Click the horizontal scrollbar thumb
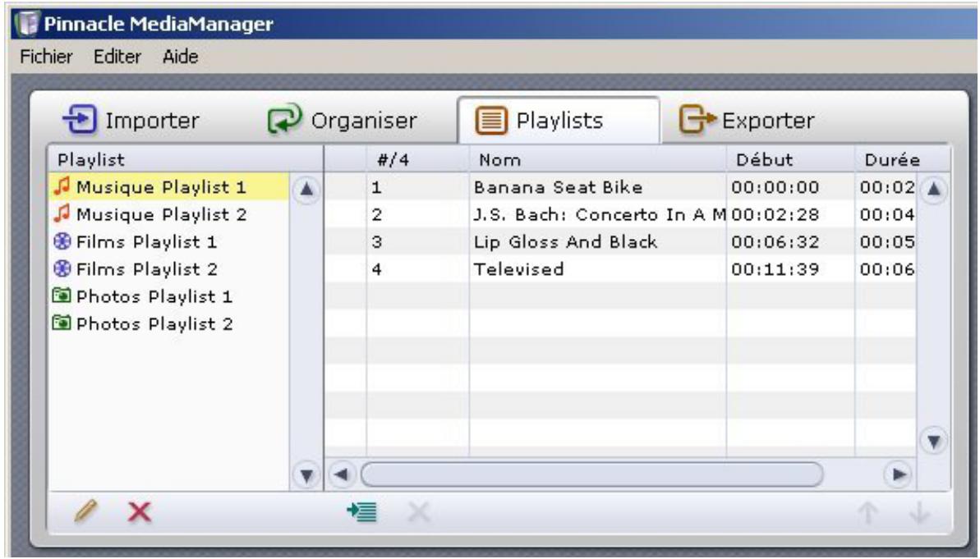The width and height of the screenshot is (980, 559). coord(592,474)
